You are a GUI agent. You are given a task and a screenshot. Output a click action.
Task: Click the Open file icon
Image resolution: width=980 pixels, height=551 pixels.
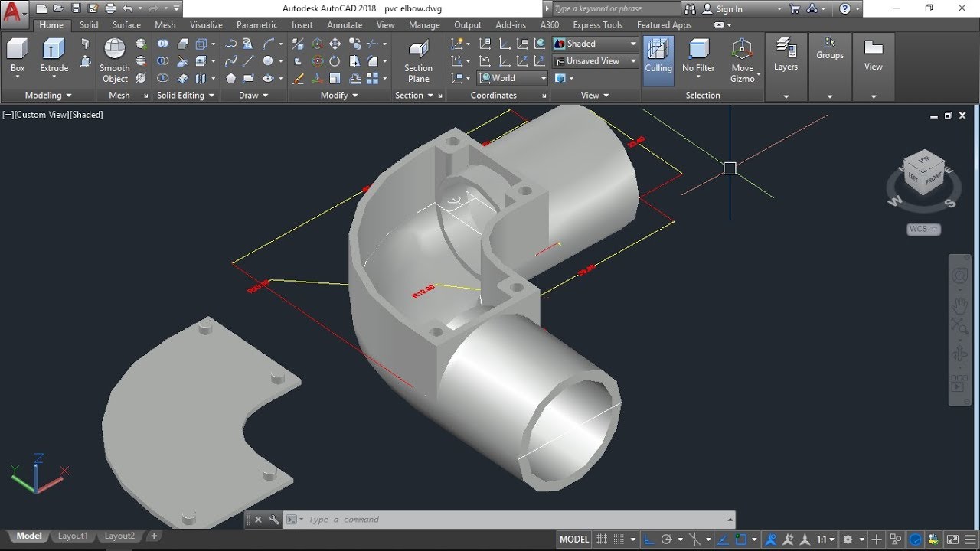(57, 8)
